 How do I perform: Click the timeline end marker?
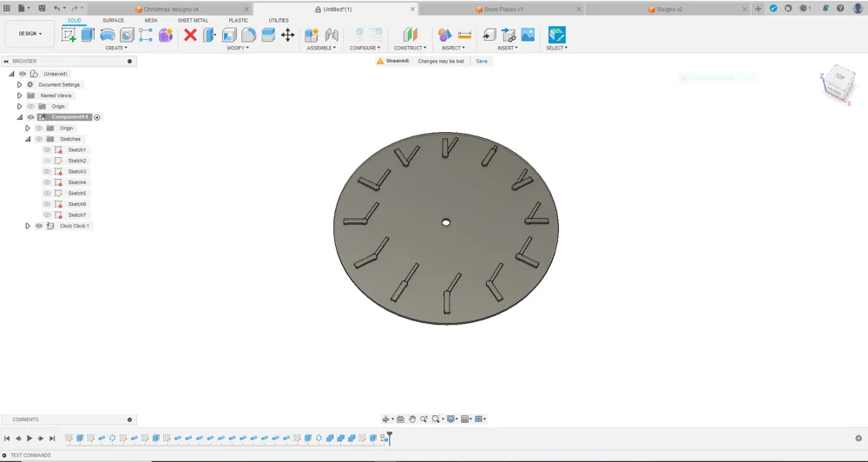click(390, 438)
